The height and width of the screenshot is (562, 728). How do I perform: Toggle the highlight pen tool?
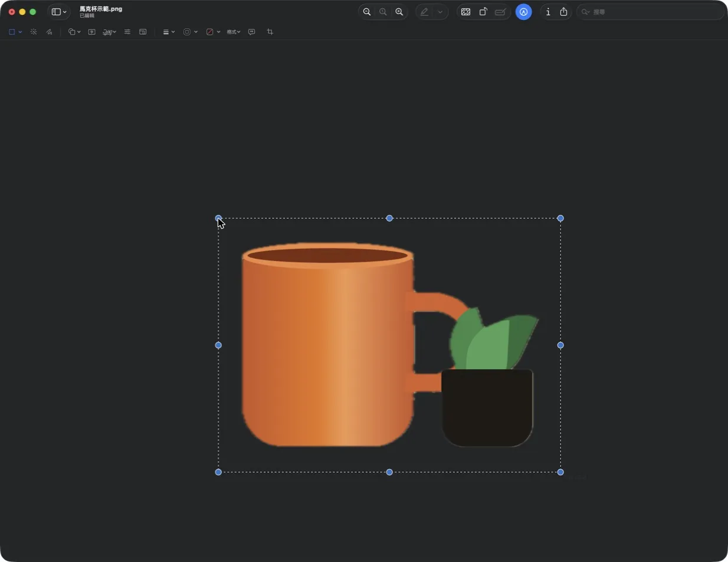pos(424,12)
